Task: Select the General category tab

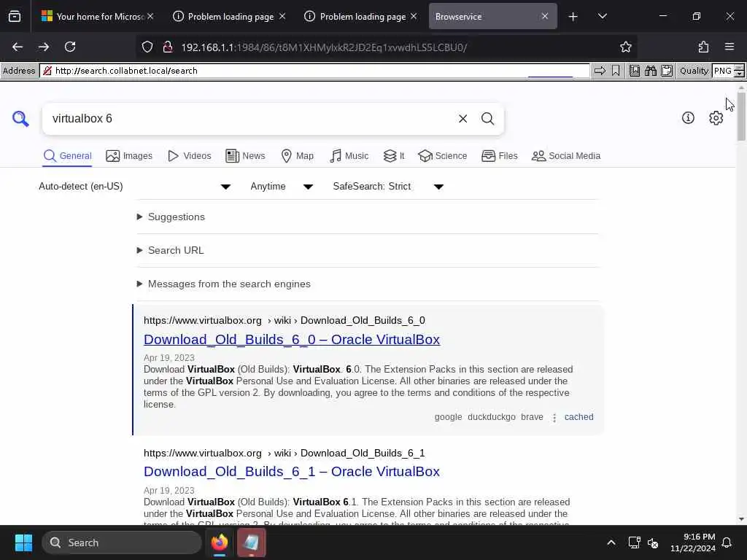Action: (67, 156)
